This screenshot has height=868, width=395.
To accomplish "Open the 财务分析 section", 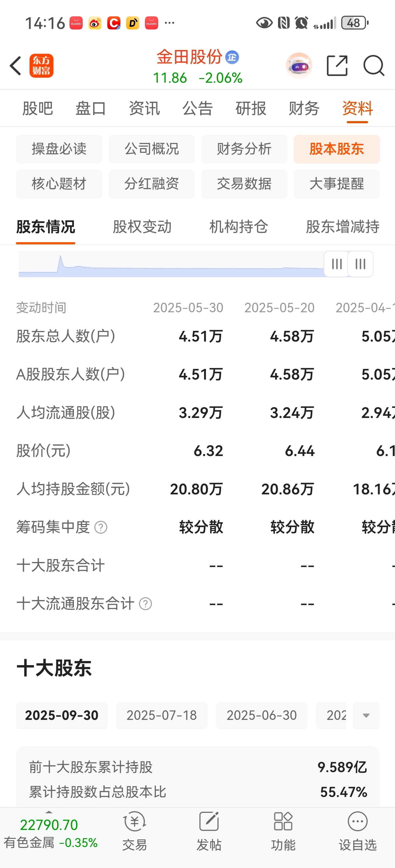I will pyautogui.click(x=244, y=149).
